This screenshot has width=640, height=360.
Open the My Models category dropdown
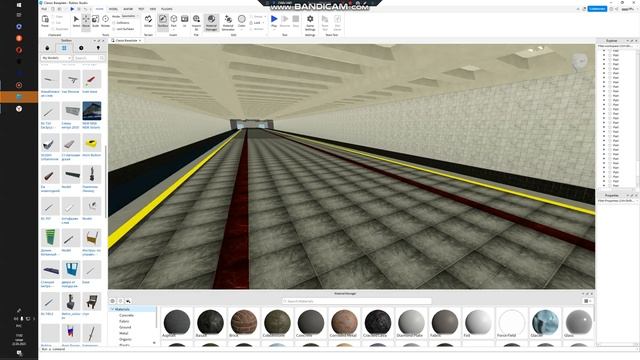(x=56, y=58)
